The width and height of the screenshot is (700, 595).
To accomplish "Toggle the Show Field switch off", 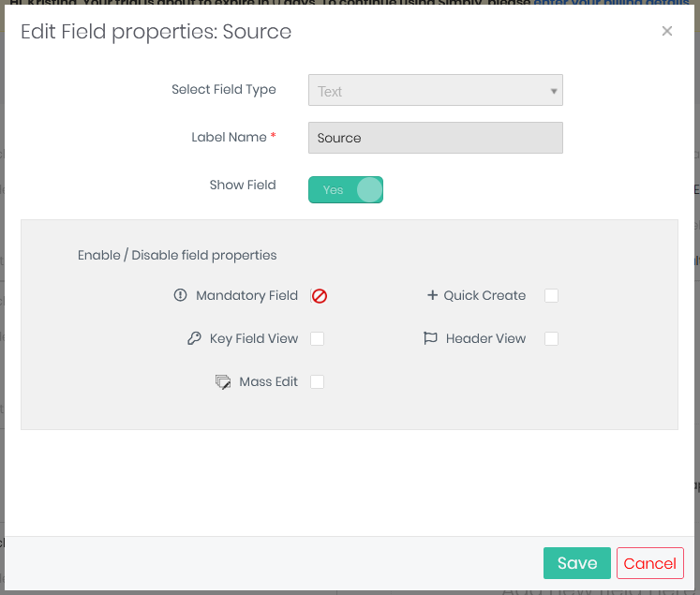I will pos(346,190).
